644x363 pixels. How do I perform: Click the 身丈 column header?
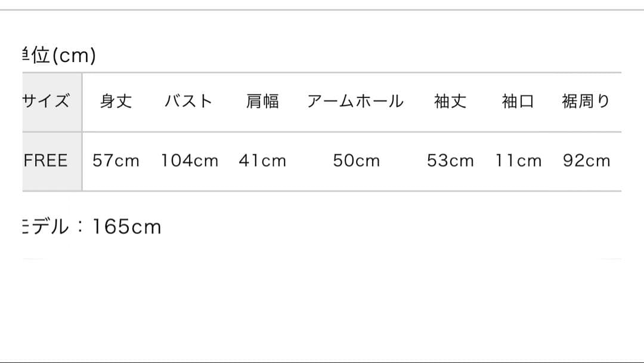click(116, 101)
